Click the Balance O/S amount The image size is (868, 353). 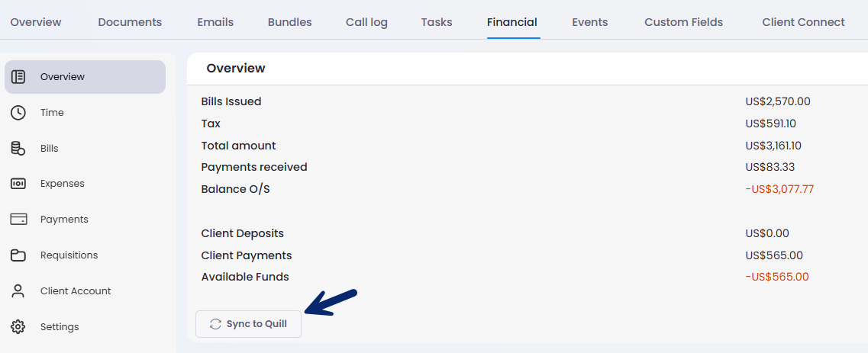(x=779, y=190)
